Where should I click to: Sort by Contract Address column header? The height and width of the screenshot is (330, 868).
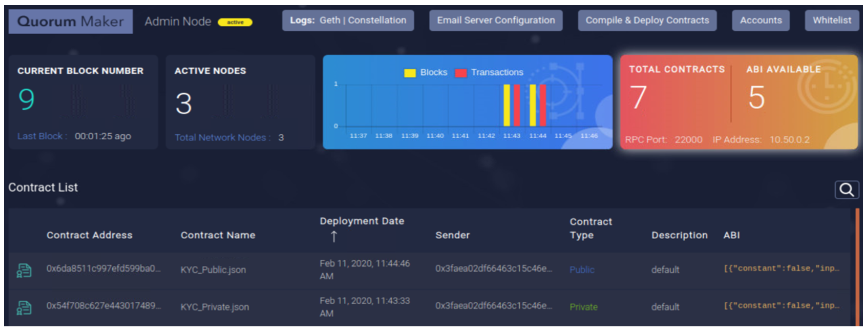[x=89, y=235]
